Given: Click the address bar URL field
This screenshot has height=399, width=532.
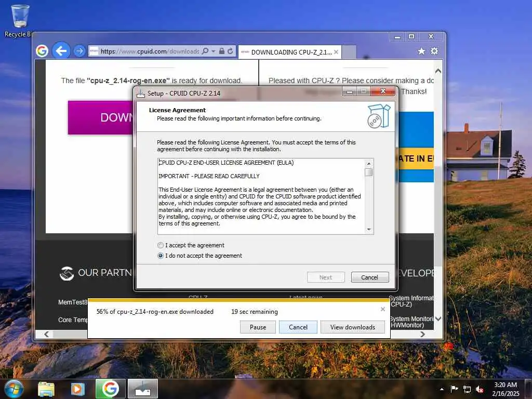Looking at the screenshot, I should [149, 51].
